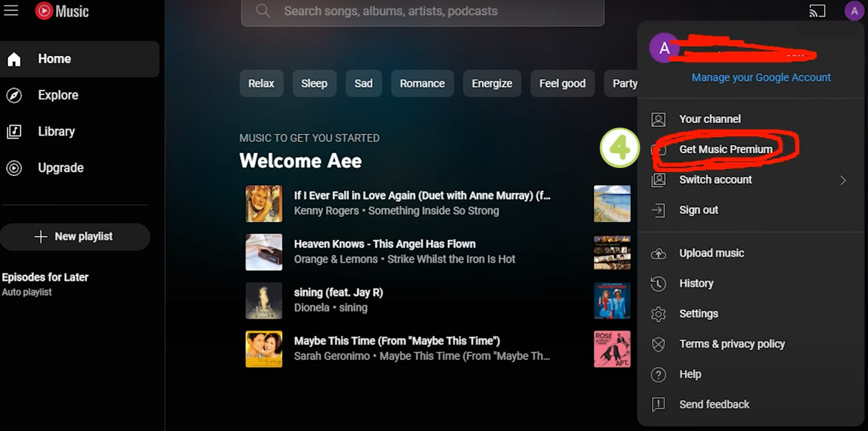Click the large avatar in the account panel

coord(664,48)
